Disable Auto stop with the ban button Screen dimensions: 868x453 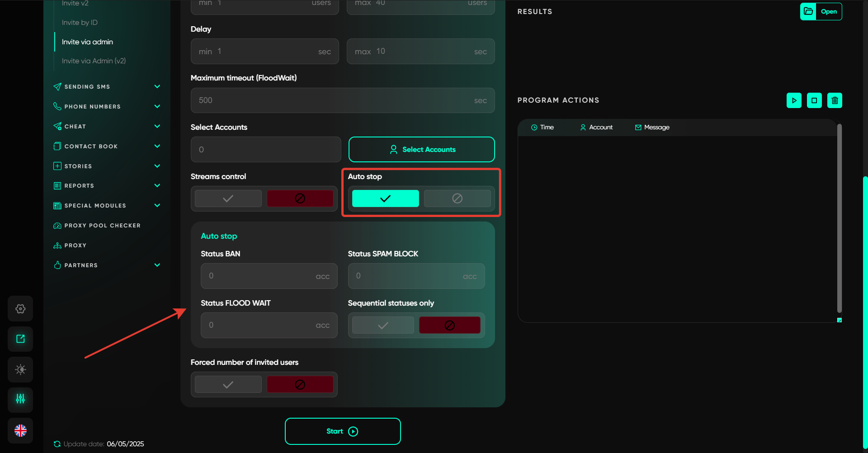[457, 198]
